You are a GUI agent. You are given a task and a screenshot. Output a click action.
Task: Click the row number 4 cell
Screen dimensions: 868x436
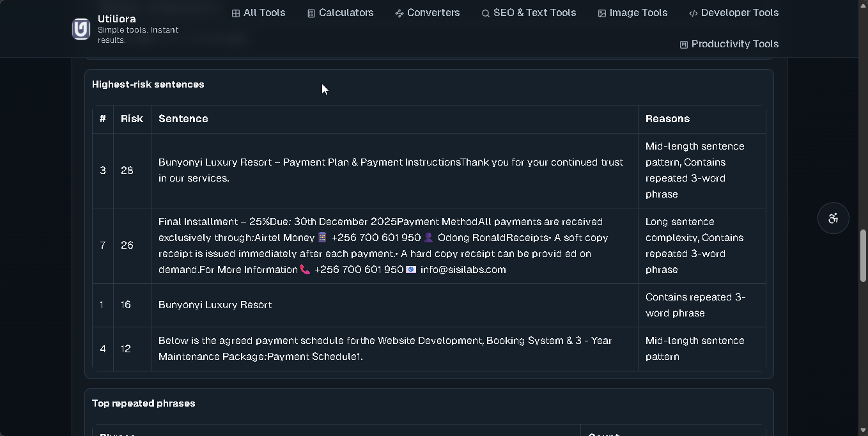coord(103,349)
